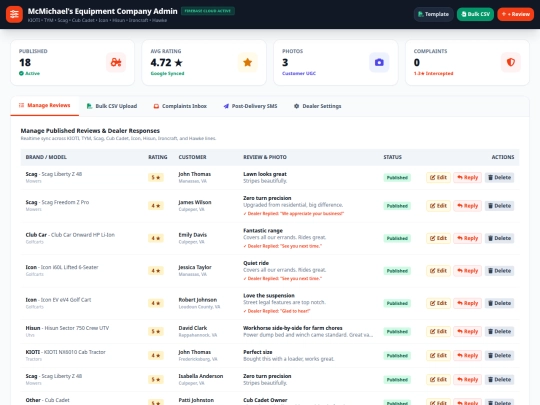Click the Zero turn precision title by James Wilson
Screen dimensions: 540x405
[x=267, y=198]
